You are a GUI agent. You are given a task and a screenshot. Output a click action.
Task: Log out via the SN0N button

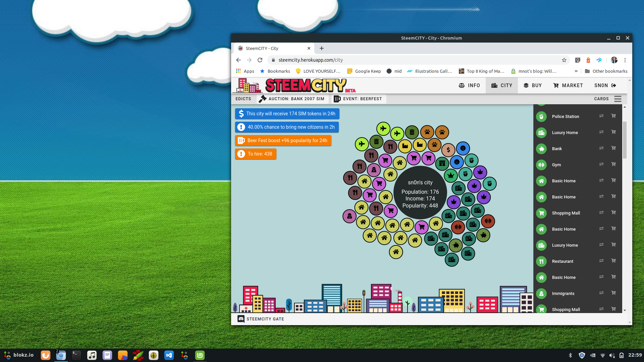click(605, 85)
